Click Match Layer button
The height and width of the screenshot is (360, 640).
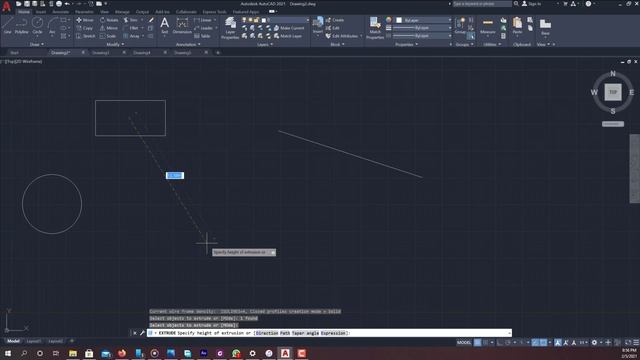(x=288, y=36)
